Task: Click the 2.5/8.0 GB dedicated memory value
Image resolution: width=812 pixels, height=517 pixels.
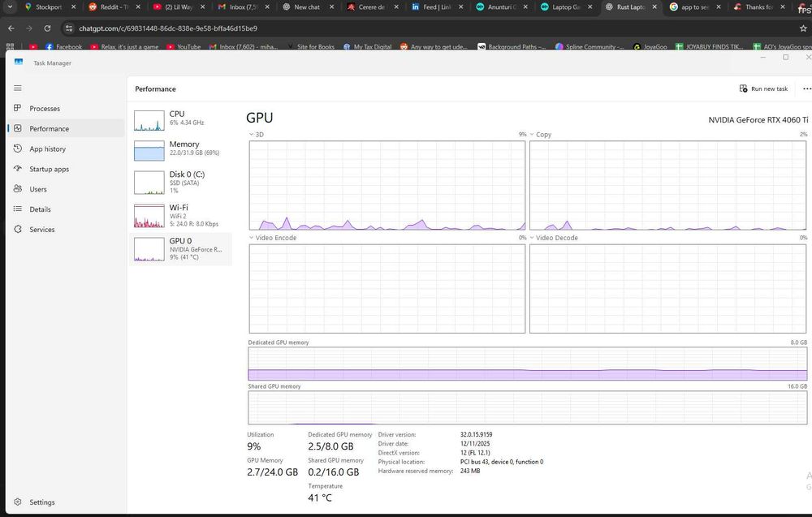Action: click(330, 446)
